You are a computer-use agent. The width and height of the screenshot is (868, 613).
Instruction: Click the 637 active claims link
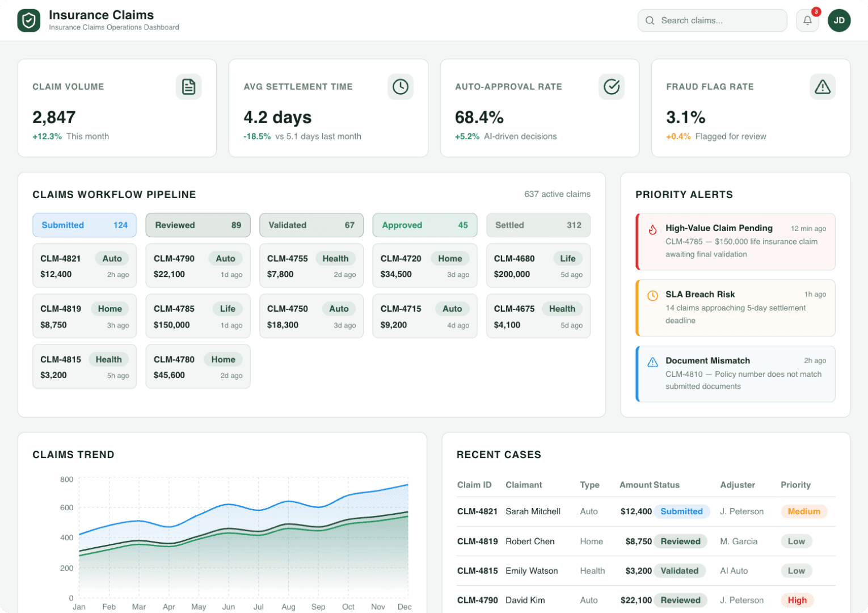click(x=557, y=194)
